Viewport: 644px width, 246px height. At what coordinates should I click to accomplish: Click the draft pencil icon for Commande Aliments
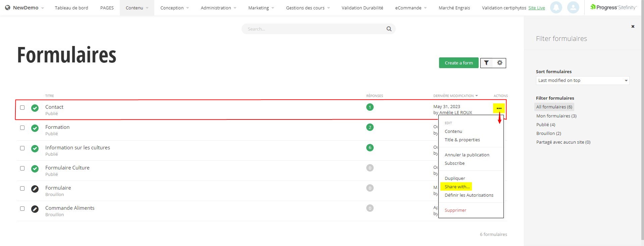pyautogui.click(x=35, y=209)
